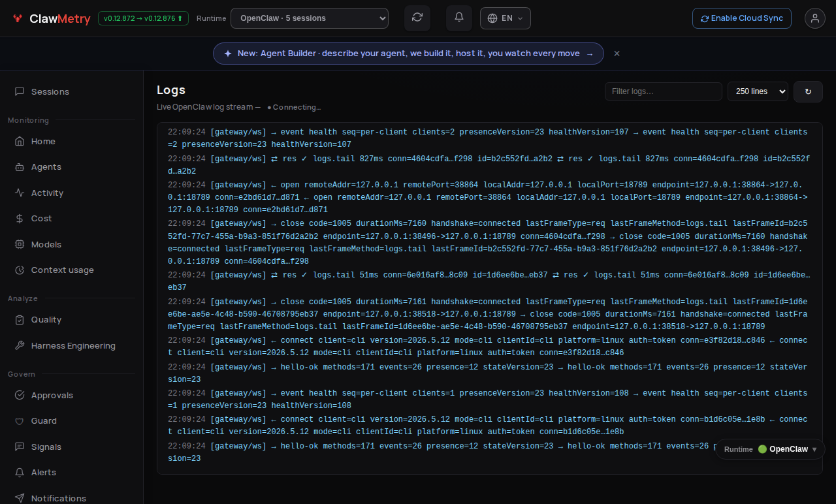
Task: Click the Cost dollar icon in sidebar
Action: (20, 219)
